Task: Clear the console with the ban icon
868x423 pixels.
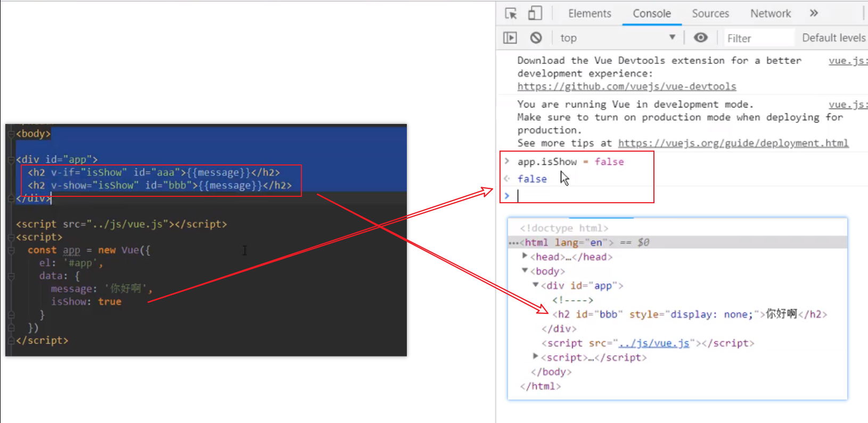Action: coord(536,38)
